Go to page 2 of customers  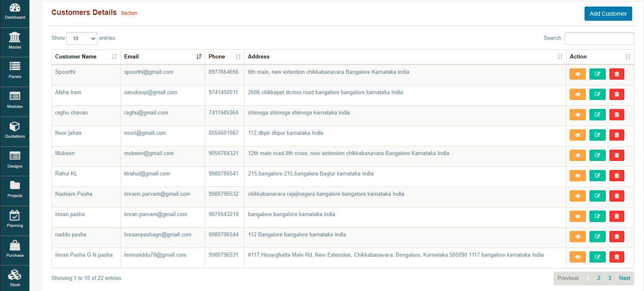[599, 278]
